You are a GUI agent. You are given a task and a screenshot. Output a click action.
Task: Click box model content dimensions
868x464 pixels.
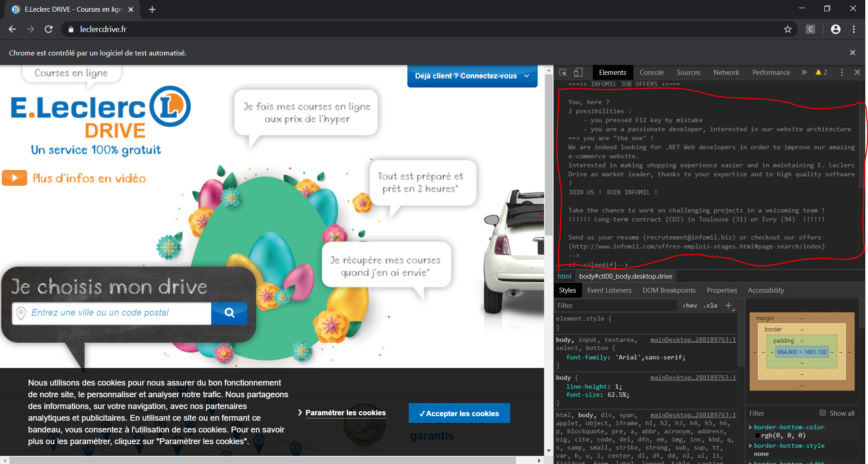[802, 352]
